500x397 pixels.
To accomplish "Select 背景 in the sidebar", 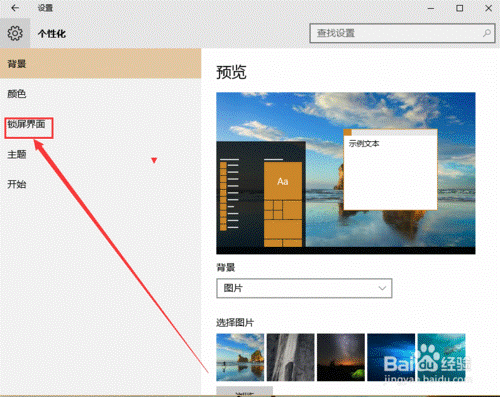I will [100, 64].
